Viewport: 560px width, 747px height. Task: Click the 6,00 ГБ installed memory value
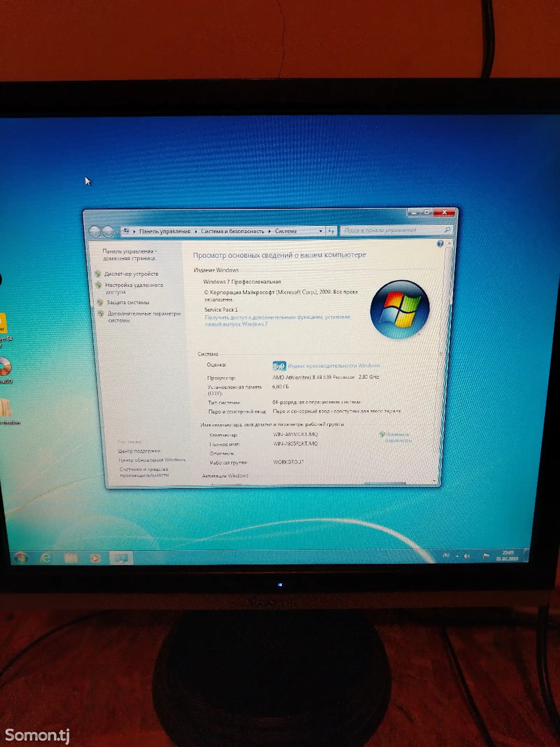(x=280, y=386)
